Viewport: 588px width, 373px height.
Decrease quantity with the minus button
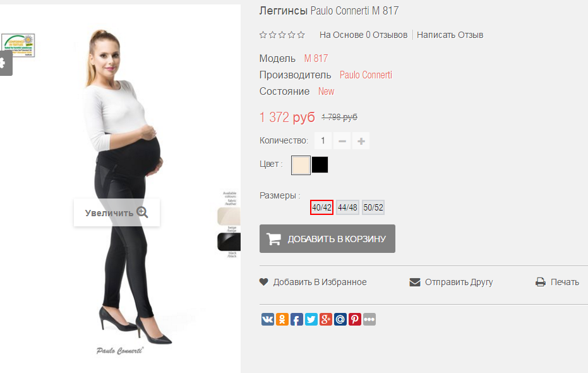click(342, 141)
